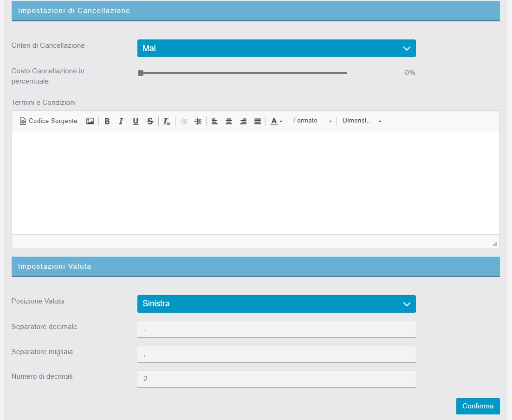Click the remove formatting icon
This screenshot has height=420, width=512.
(167, 121)
